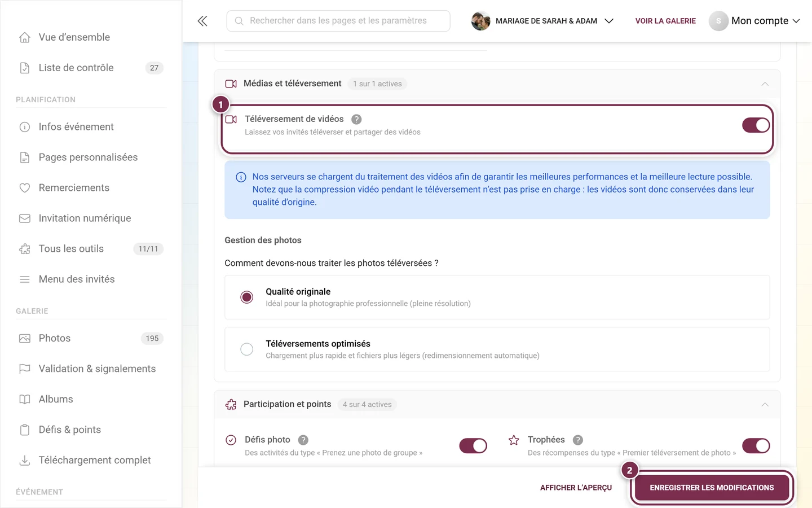The width and height of the screenshot is (812, 508).
Task: Disable the Téléversement de vidéos toggle
Action: pos(756,125)
